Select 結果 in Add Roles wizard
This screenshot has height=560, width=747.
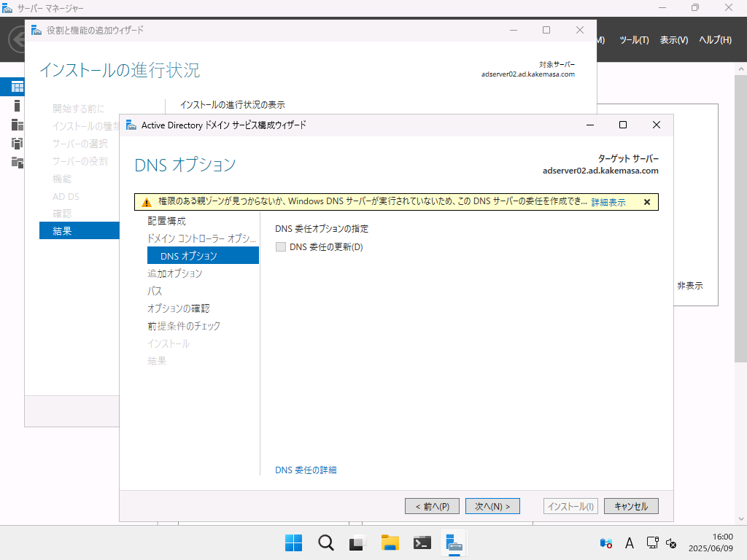(x=79, y=231)
